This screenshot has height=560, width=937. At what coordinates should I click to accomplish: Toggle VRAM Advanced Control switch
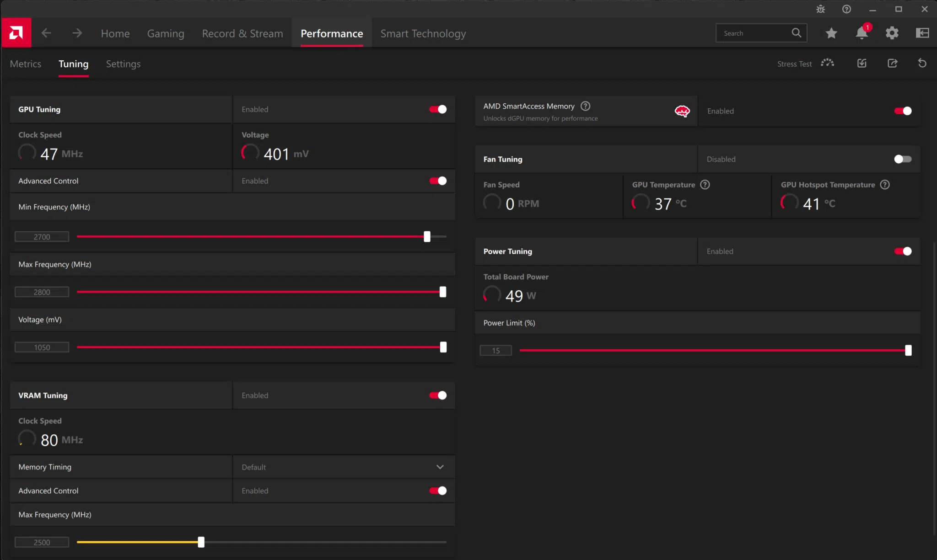tap(438, 491)
